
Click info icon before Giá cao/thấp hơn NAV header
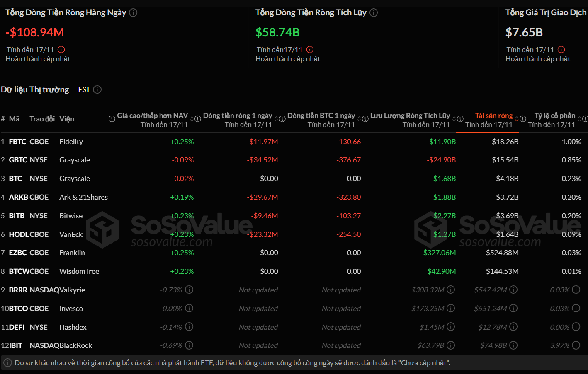[x=112, y=119]
